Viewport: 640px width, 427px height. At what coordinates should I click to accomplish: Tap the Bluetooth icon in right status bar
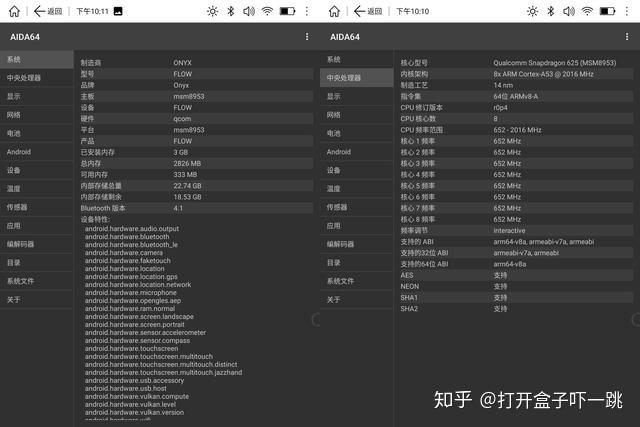551,11
